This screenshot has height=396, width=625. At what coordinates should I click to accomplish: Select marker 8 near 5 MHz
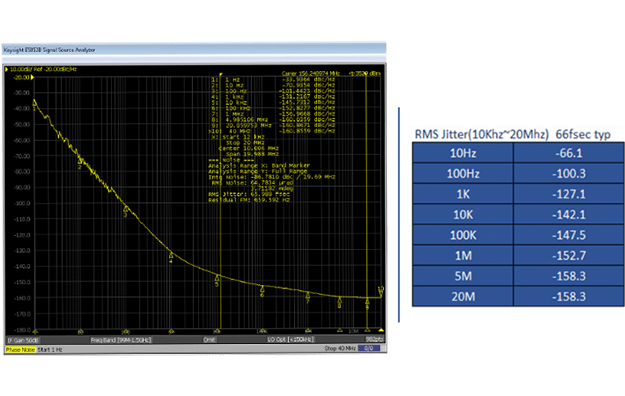click(x=340, y=300)
